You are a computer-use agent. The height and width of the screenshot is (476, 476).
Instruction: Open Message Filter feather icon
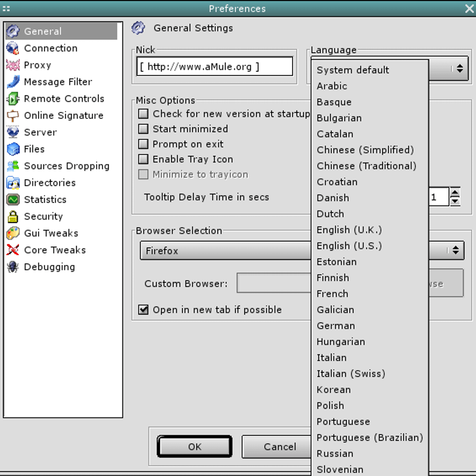(x=13, y=82)
